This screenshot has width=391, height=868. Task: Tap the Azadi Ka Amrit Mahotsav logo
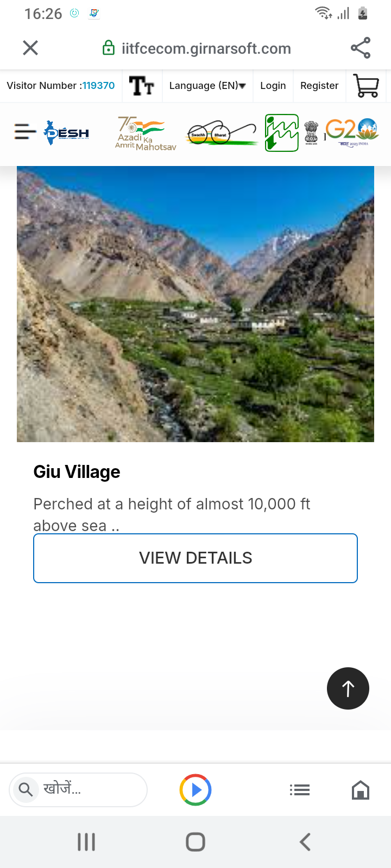145,133
